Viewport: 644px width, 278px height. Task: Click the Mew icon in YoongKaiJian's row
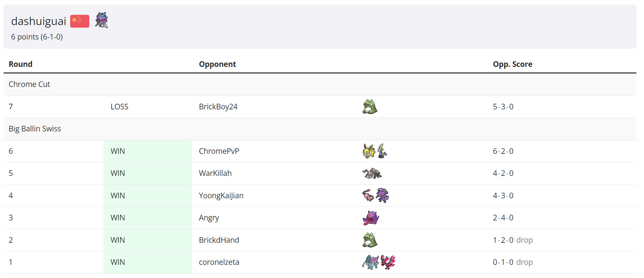pos(368,195)
